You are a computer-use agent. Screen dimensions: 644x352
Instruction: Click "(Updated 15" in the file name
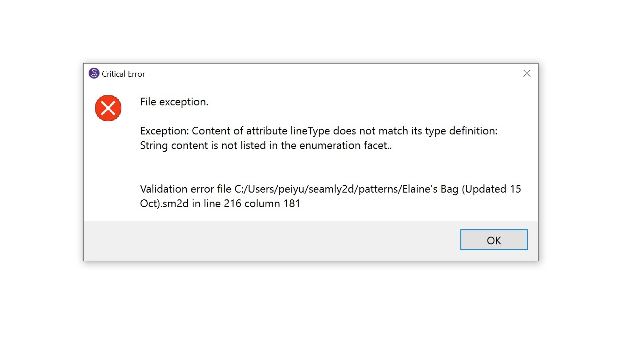(x=491, y=189)
